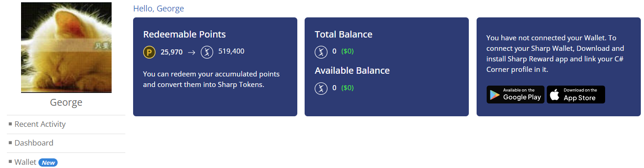Click the George username under the avatar
The image size is (644, 168).
pyautogui.click(x=66, y=103)
